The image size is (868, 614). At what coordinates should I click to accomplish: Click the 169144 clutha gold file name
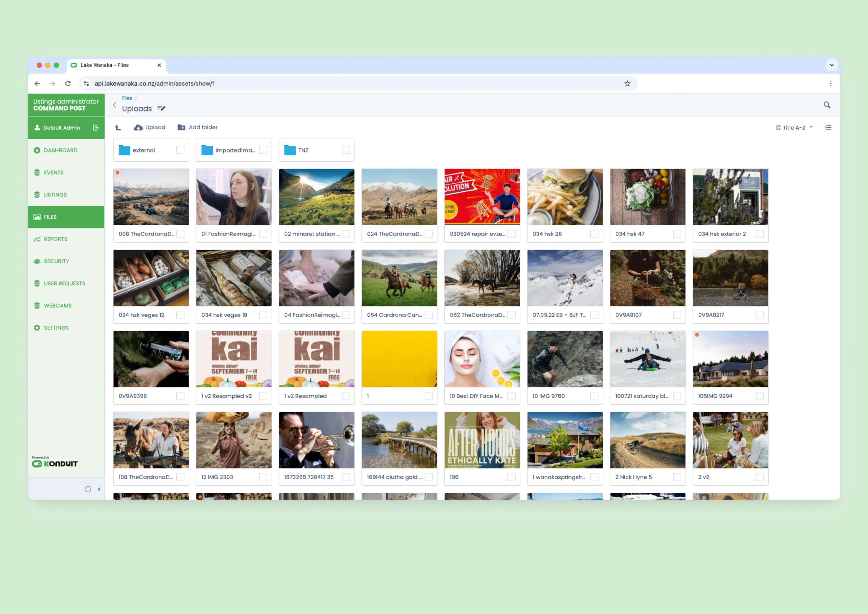[x=394, y=477]
